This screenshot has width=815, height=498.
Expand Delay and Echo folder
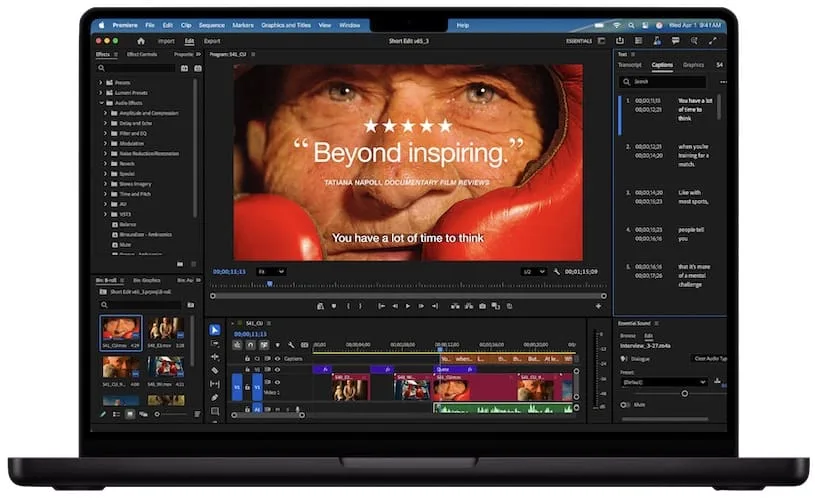106,123
